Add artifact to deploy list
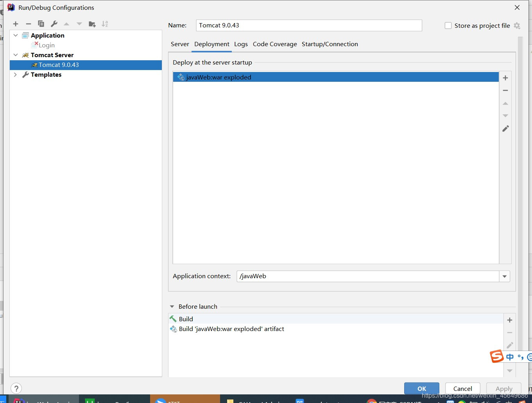 (505, 78)
